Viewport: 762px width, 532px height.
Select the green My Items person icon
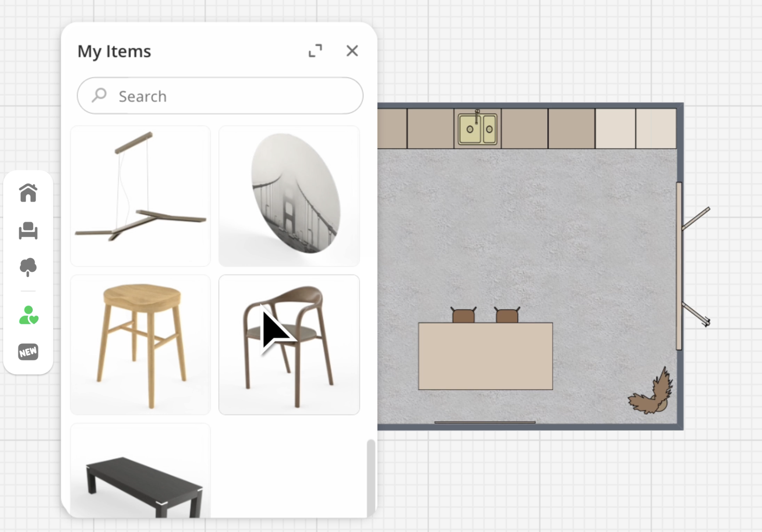28,315
